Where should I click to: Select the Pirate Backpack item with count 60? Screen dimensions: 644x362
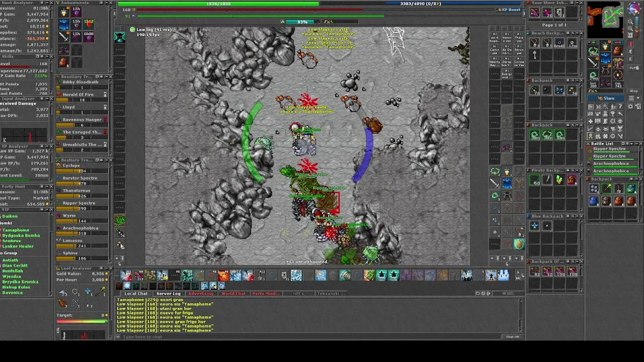[534, 180]
